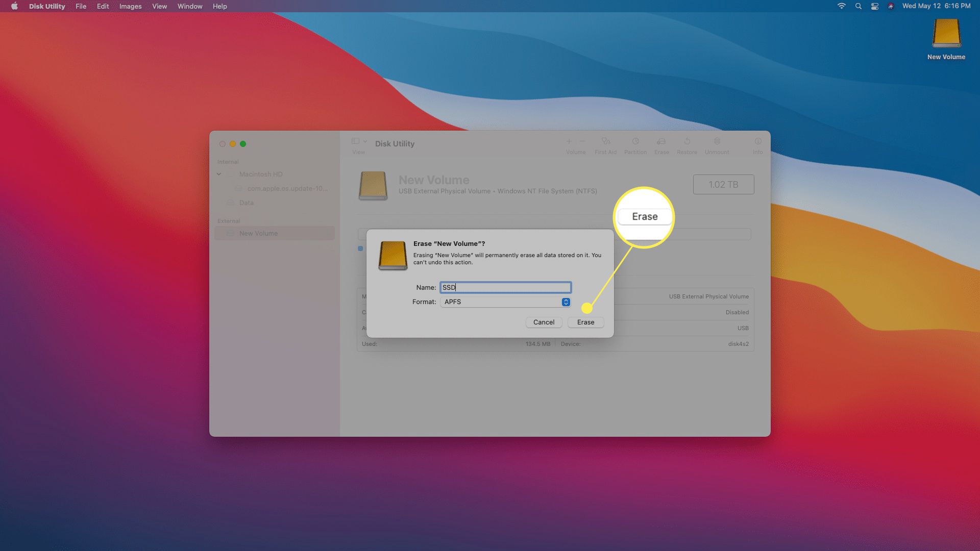The width and height of the screenshot is (980, 551).
Task: Select com.apple.os.update snapshot in sidebar
Action: [287, 188]
